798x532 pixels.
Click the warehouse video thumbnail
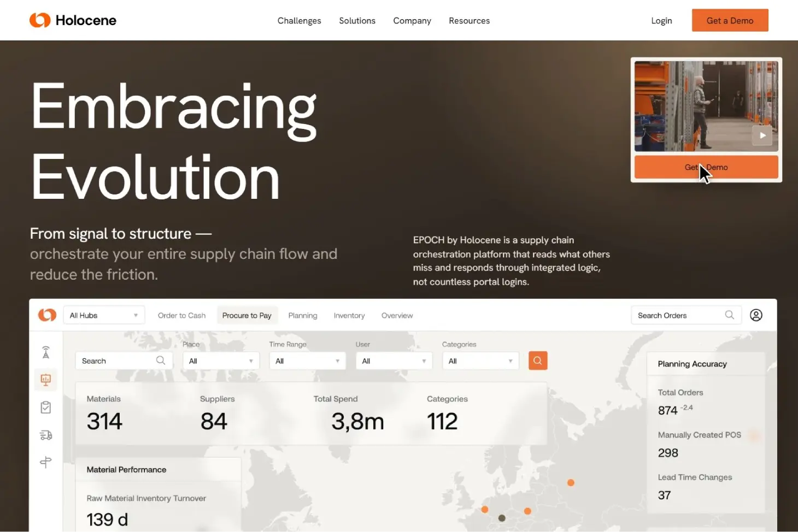pyautogui.click(x=706, y=106)
